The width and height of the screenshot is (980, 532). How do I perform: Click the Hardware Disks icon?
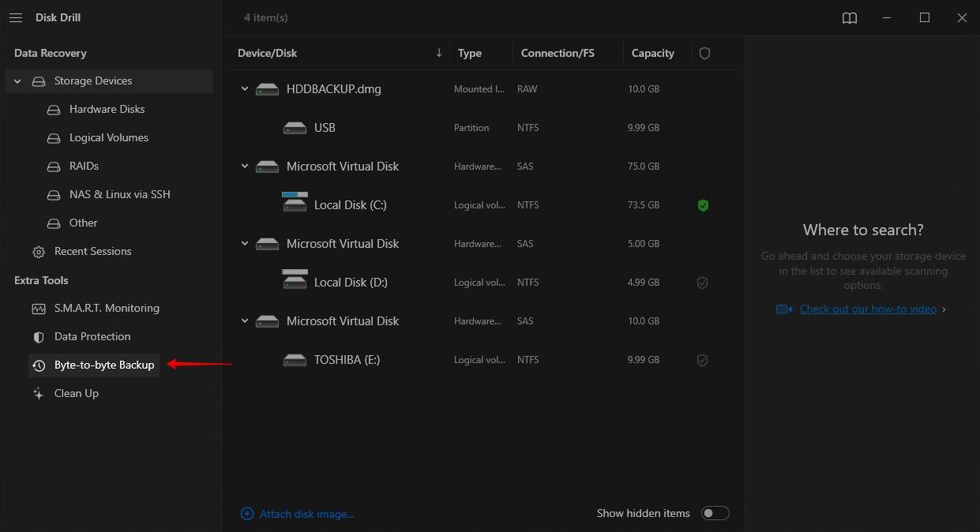[54, 110]
